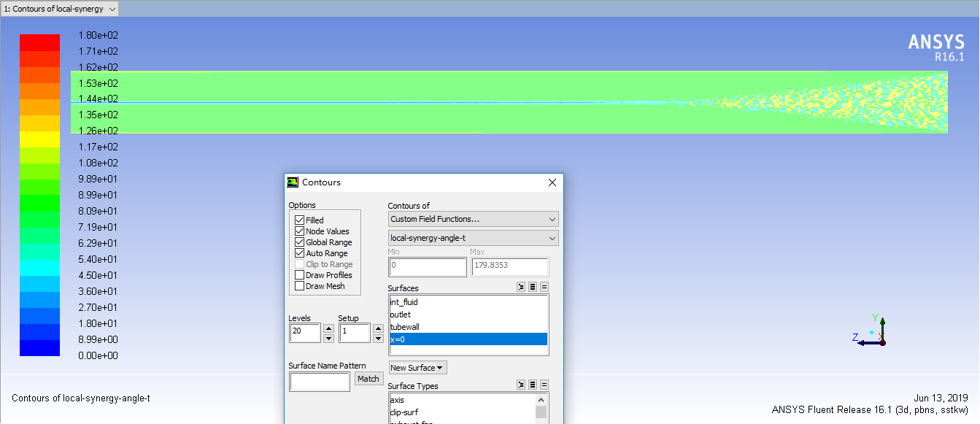980x424 pixels.
Task: Open the window list dropdown arrow
Action: [x=111, y=9]
